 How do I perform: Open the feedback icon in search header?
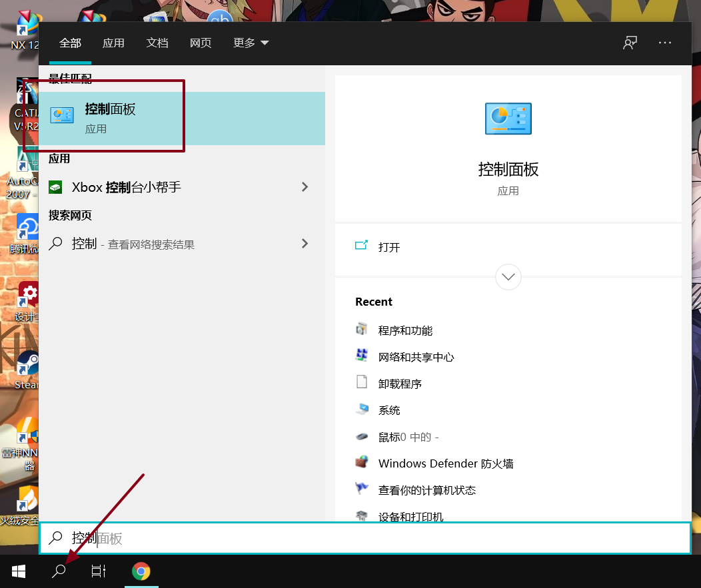[x=630, y=43]
